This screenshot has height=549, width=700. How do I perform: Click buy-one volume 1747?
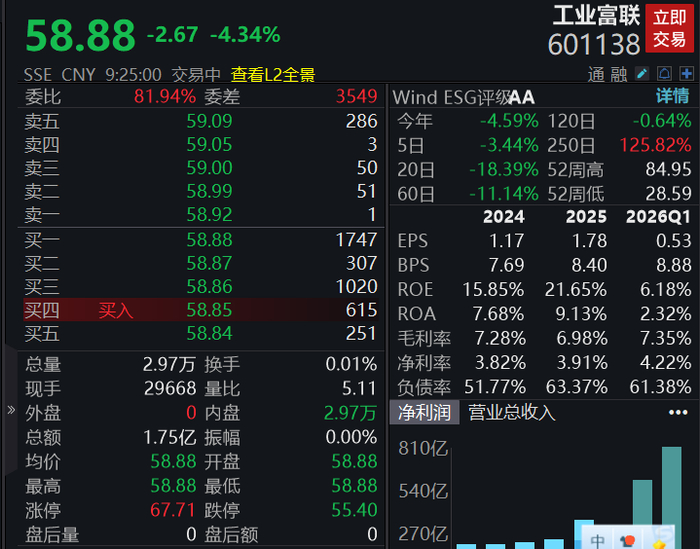[356, 240]
